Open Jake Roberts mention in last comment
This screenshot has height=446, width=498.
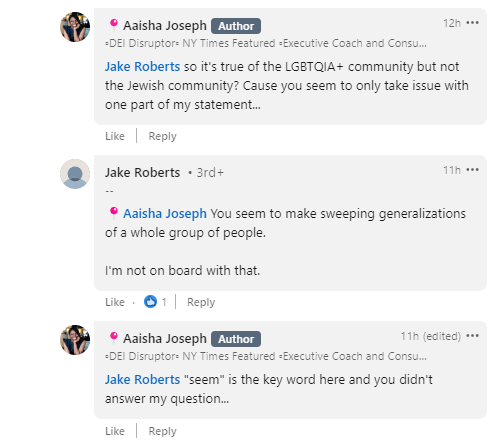click(142, 380)
